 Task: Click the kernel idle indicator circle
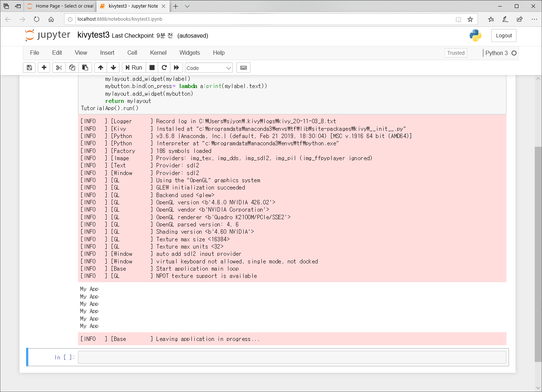[514, 53]
